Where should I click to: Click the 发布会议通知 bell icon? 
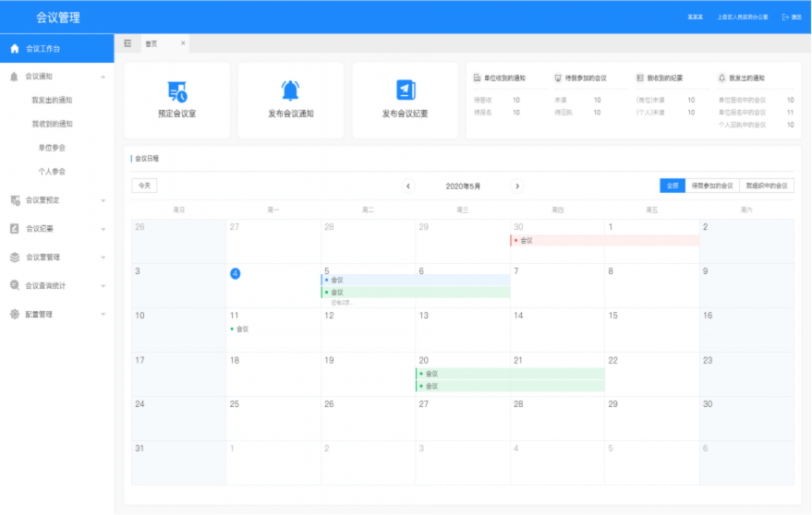(291, 90)
